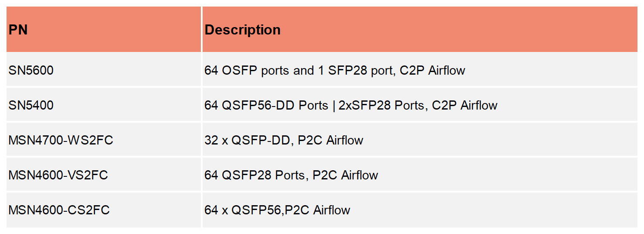Image resolution: width=644 pixels, height=234 pixels.
Task: Click "64 QSFP28 Ports" description text
Action: tap(254, 175)
